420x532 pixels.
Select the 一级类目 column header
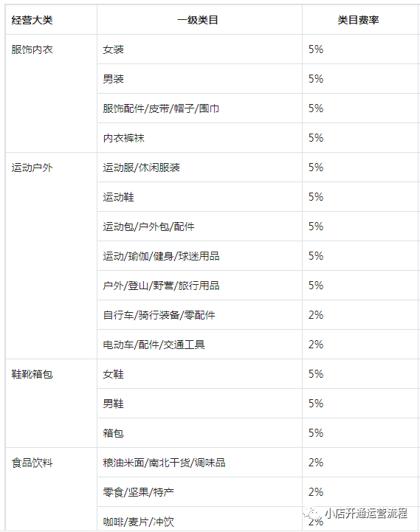click(x=198, y=21)
